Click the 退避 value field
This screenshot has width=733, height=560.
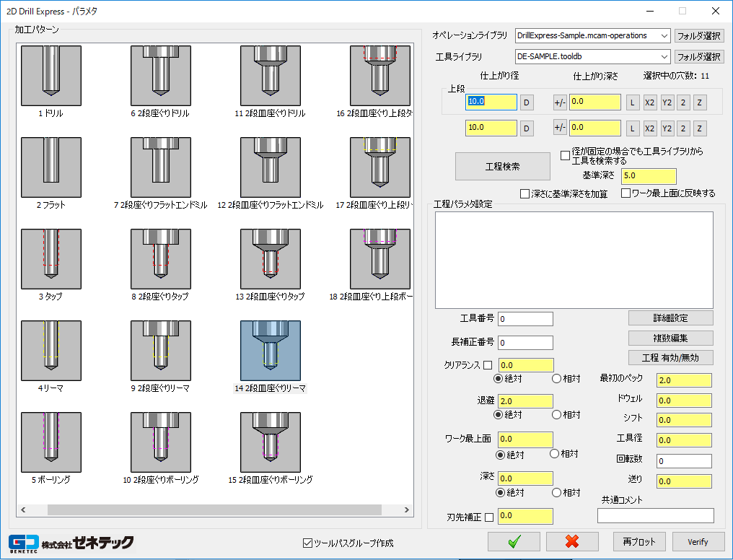[525, 401]
